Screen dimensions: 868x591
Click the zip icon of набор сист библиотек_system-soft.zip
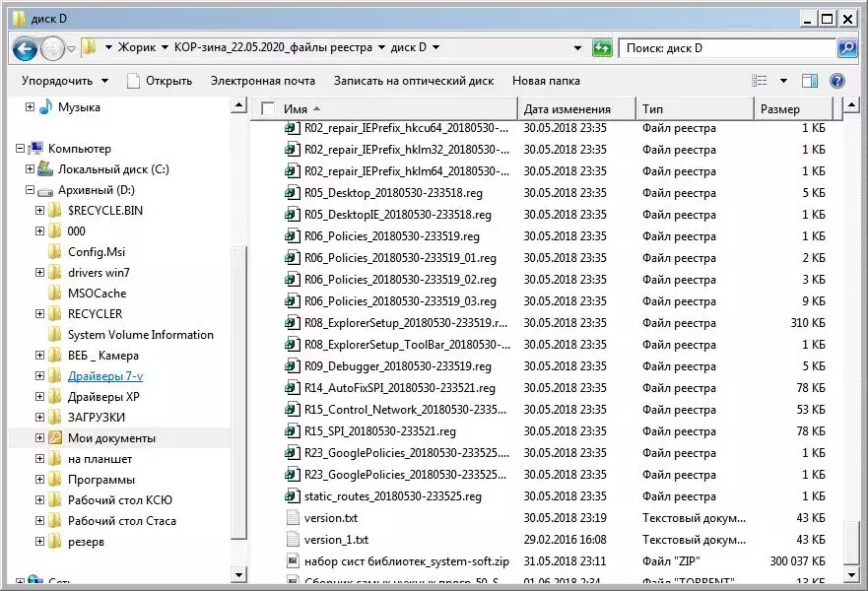(293, 560)
